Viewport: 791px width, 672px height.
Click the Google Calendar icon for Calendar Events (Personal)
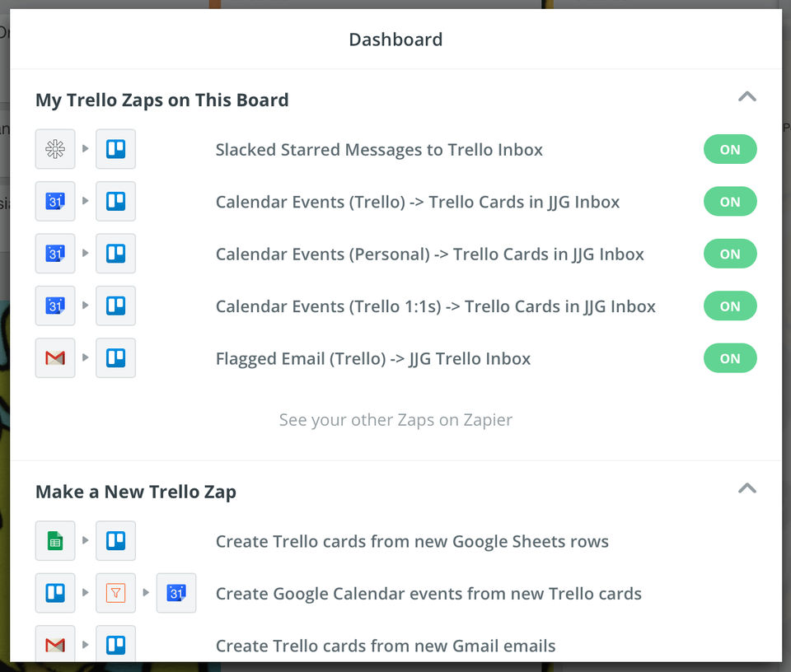click(55, 254)
